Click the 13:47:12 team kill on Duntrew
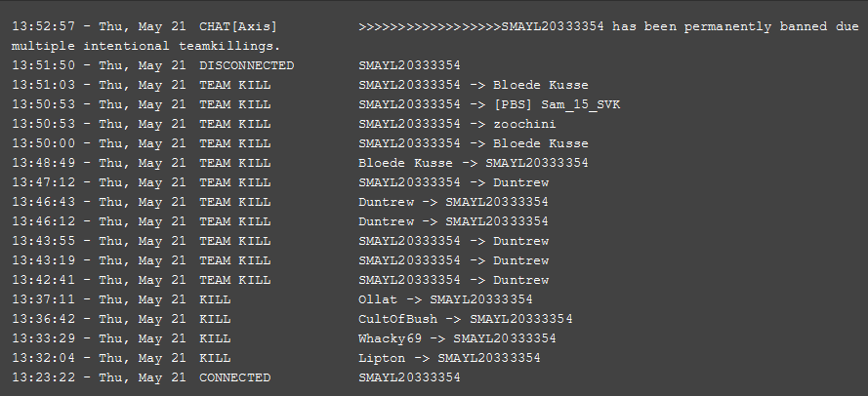The height and width of the screenshot is (396, 868). [280, 182]
